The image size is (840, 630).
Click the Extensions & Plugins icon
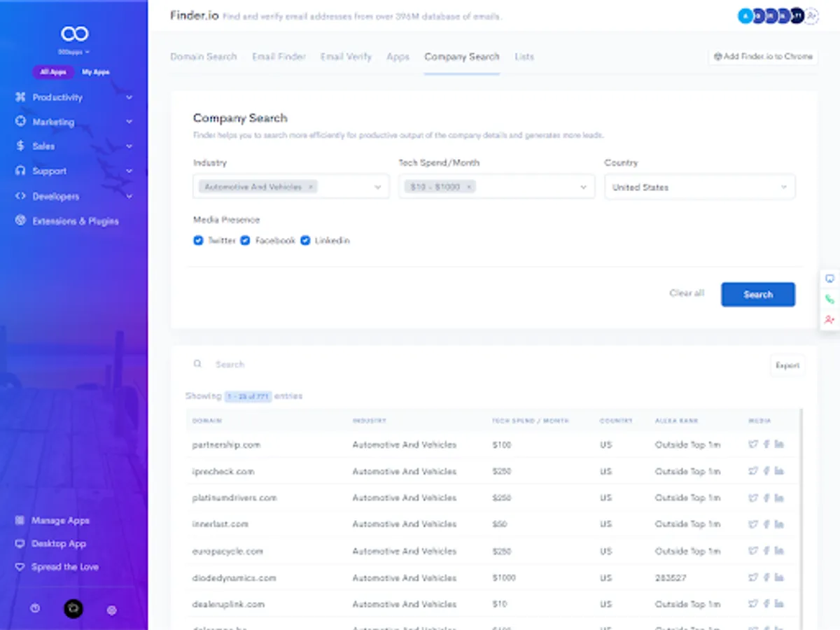(x=20, y=220)
